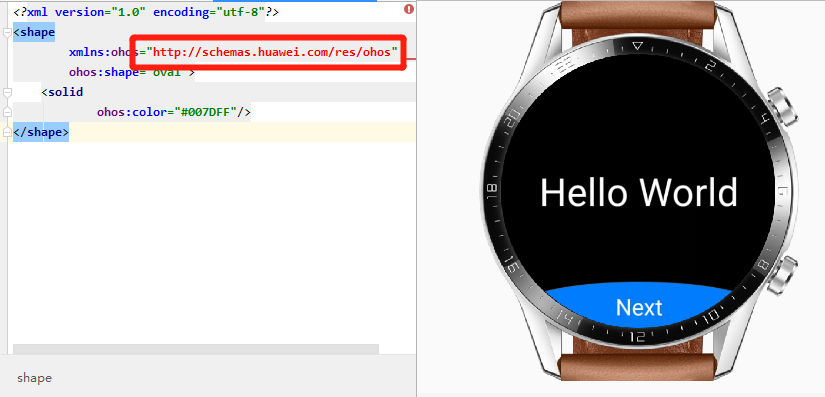Image resolution: width=825 pixels, height=397 pixels.
Task: Click the solid tag name in code
Action: [x=65, y=93]
